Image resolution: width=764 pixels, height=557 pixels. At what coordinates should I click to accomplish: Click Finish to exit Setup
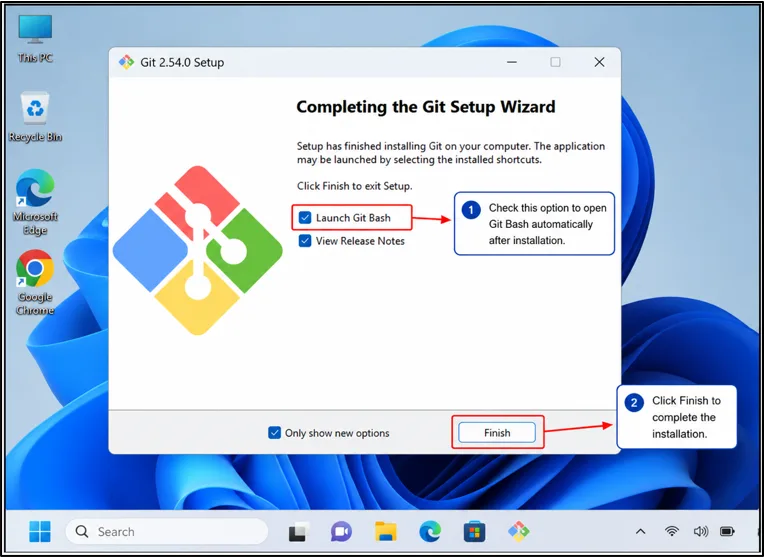pyautogui.click(x=497, y=433)
